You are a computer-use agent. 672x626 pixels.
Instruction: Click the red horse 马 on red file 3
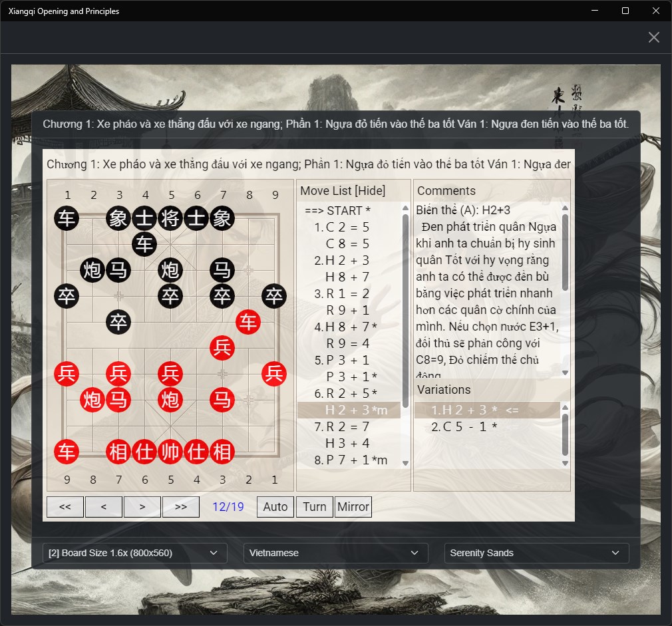[222, 400]
